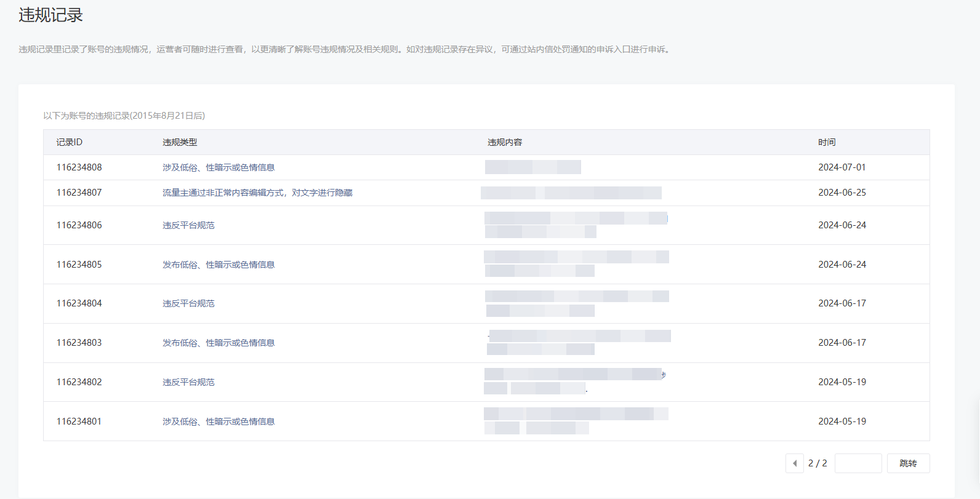Click the 记录ID column header
The height and width of the screenshot is (499, 980).
click(x=70, y=142)
